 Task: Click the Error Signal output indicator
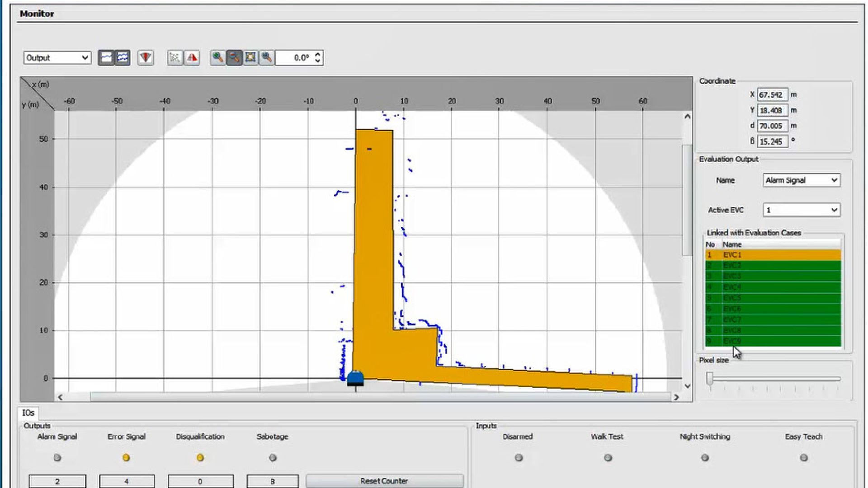click(x=126, y=458)
